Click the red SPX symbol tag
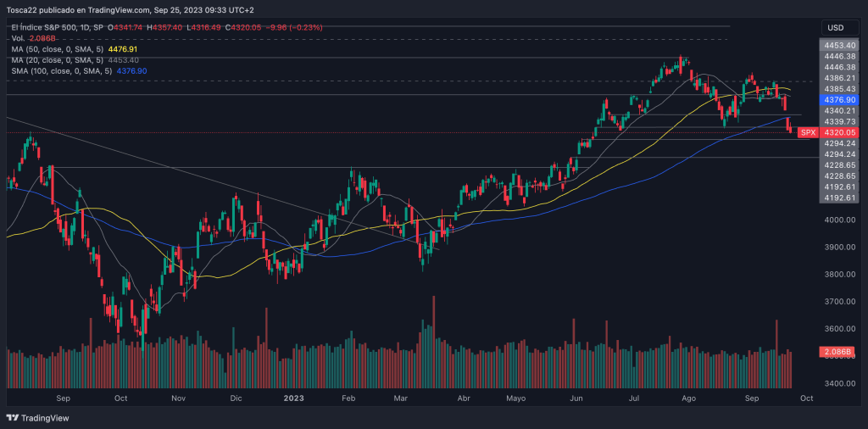The height and width of the screenshot is (429, 868). [808, 132]
